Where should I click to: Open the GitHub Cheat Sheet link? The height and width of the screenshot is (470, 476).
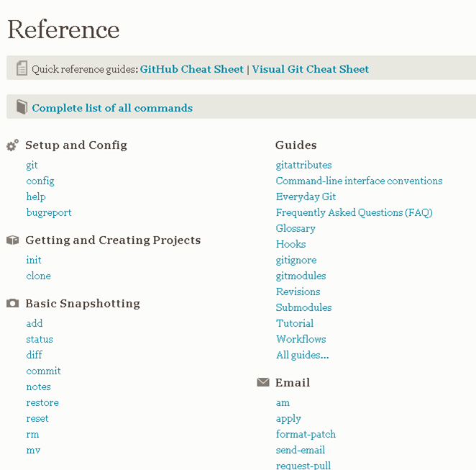(191, 69)
